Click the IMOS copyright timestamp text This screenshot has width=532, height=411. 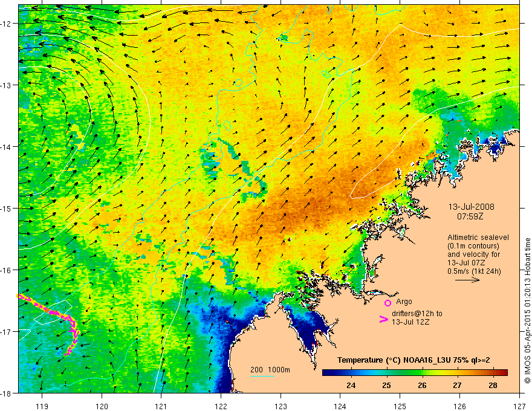[x=527, y=311]
